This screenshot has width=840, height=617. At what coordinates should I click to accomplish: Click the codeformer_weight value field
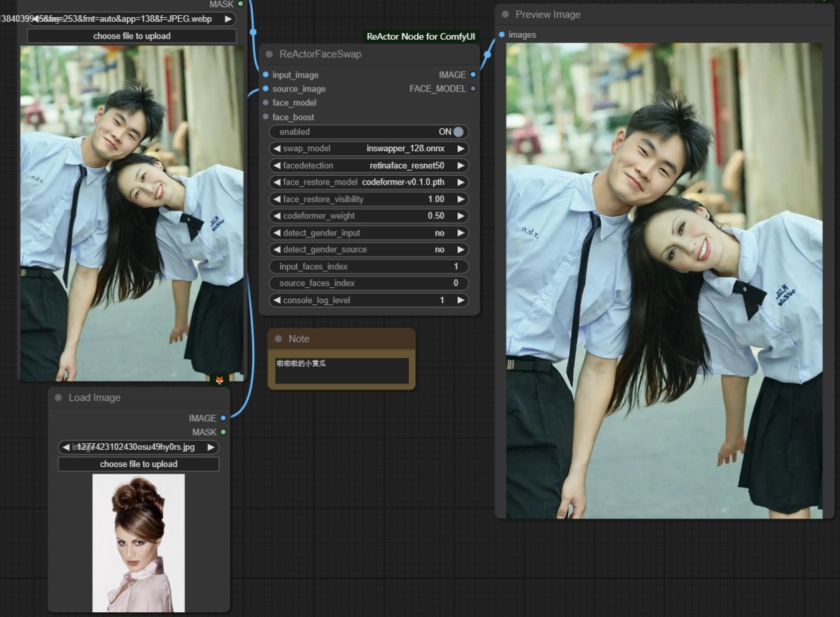click(368, 216)
